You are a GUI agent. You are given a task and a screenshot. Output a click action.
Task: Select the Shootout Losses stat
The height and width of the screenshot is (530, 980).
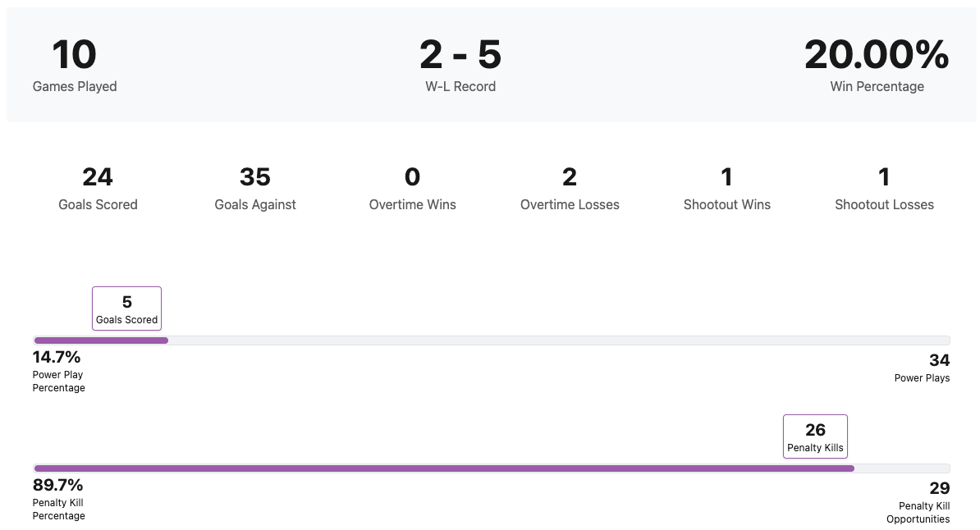click(x=884, y=177)
